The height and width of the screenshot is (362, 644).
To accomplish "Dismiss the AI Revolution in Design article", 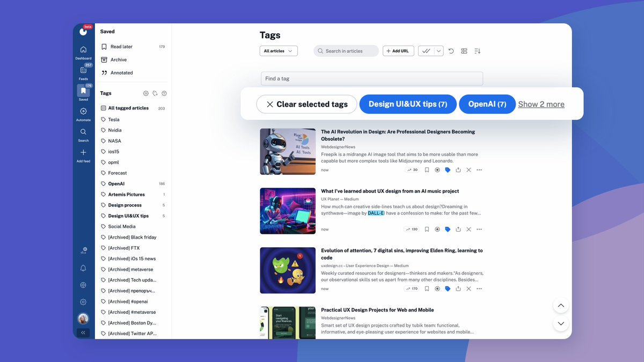I will [469, 170].
